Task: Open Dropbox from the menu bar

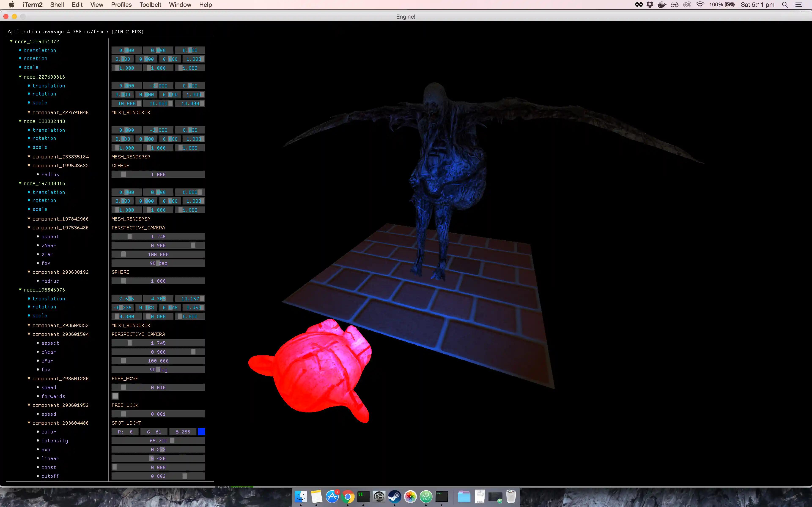Action: pyautogui.click(x=650, y=5)
